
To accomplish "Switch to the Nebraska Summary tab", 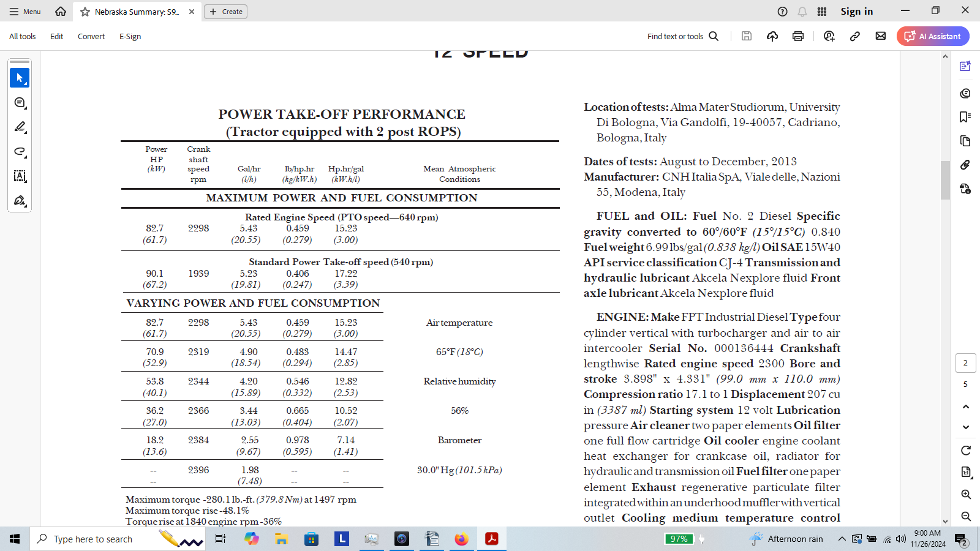I will point(137,12).
